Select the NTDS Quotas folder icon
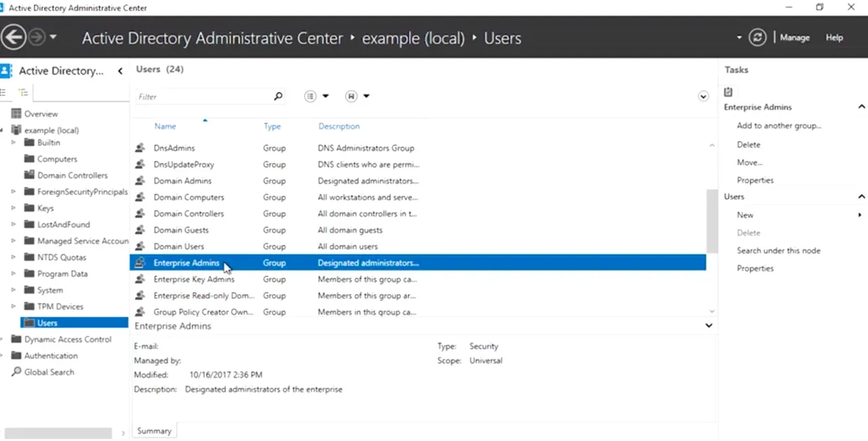 pyautogui.click(x=29, y=257)
